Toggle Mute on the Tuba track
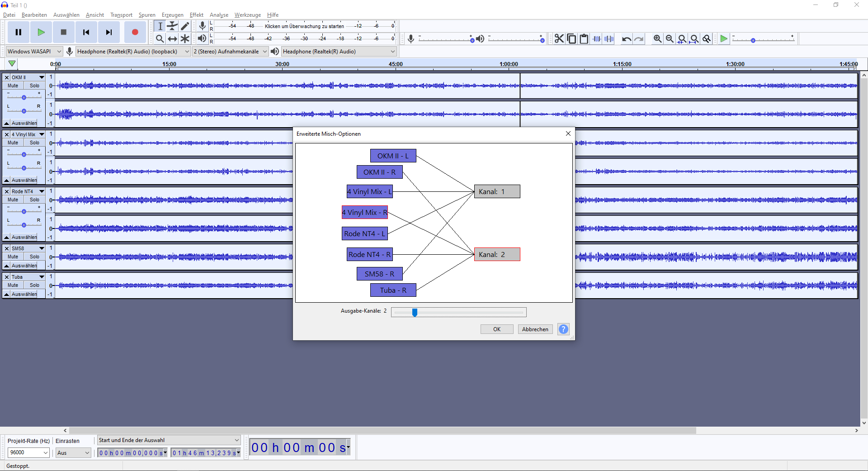868x471 pixels. (x=13, y=285)
